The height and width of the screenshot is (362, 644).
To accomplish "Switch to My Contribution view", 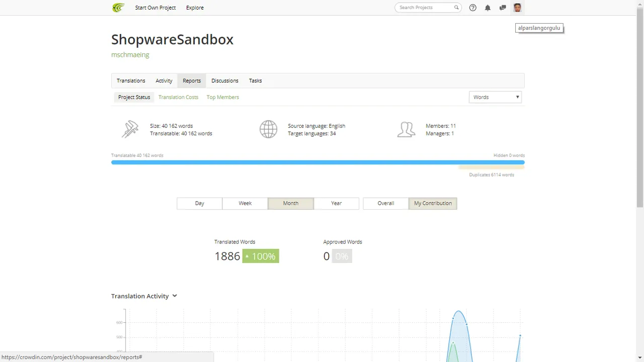I will [x=433, y=203].
